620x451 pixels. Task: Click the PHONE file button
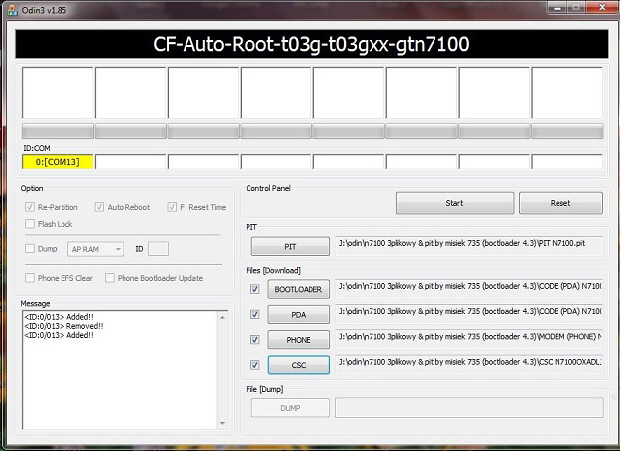click(x=299, y=340)
